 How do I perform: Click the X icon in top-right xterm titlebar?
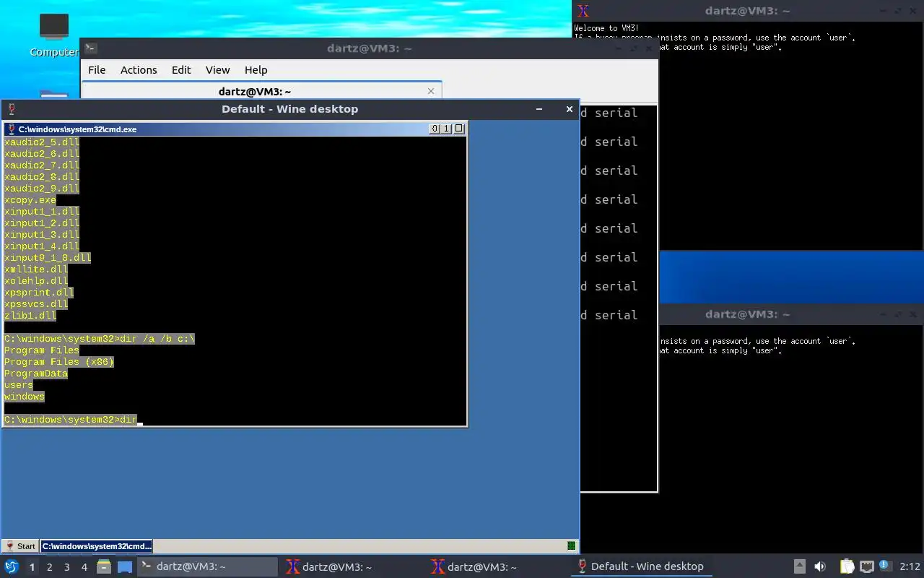coord(583,11)
